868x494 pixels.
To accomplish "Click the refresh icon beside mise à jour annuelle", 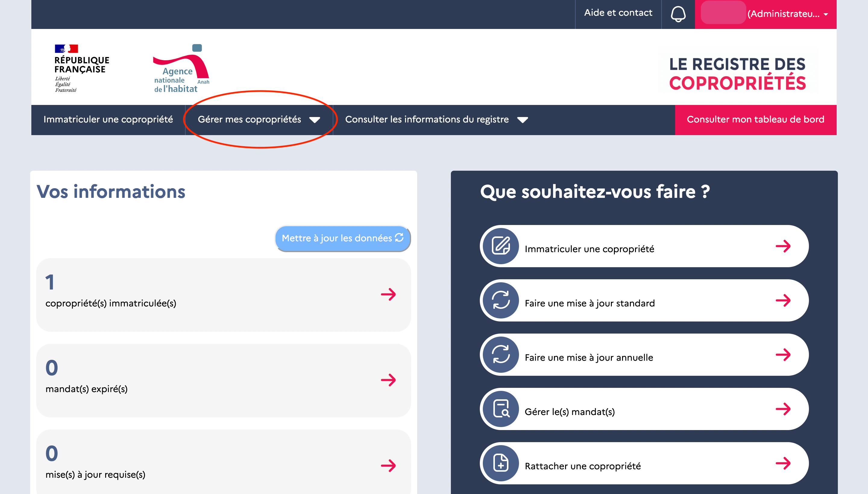I will (x=501, y=355).
